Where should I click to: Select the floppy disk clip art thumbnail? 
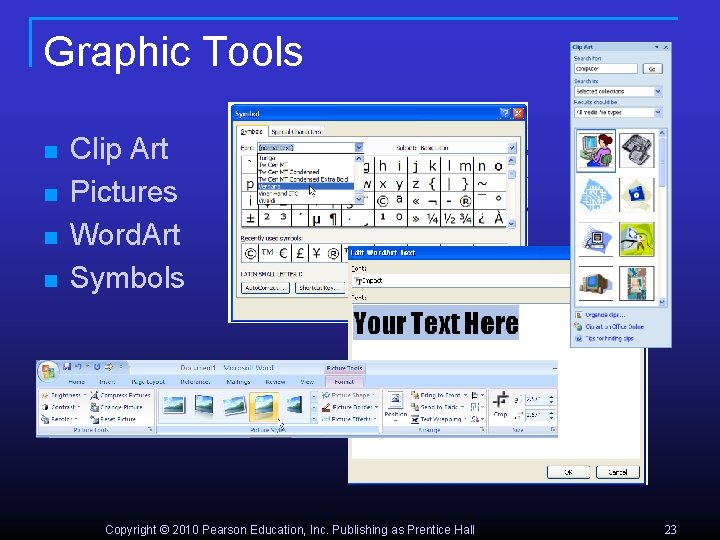point(636,195)
